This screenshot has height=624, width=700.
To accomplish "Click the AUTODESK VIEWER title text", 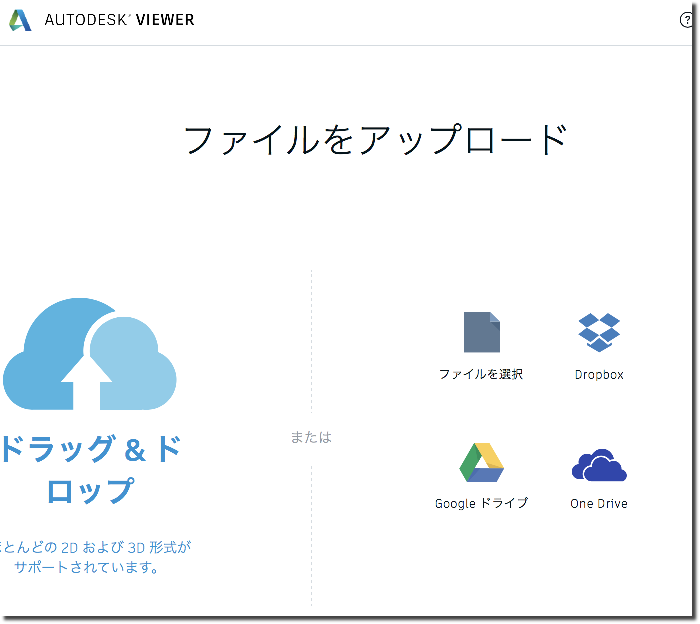I will [119, 20].
